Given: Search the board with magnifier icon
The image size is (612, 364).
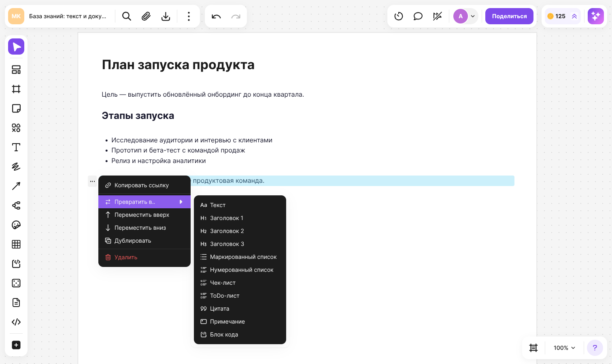Looking at the screenshot, I should point(127,16).
